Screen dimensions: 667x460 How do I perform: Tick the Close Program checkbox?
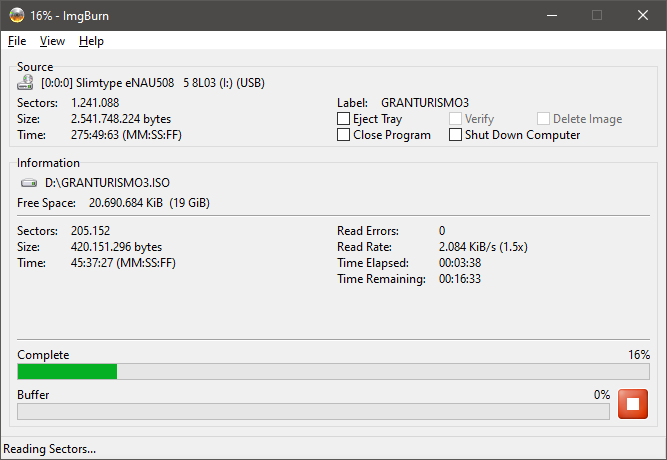344,135
